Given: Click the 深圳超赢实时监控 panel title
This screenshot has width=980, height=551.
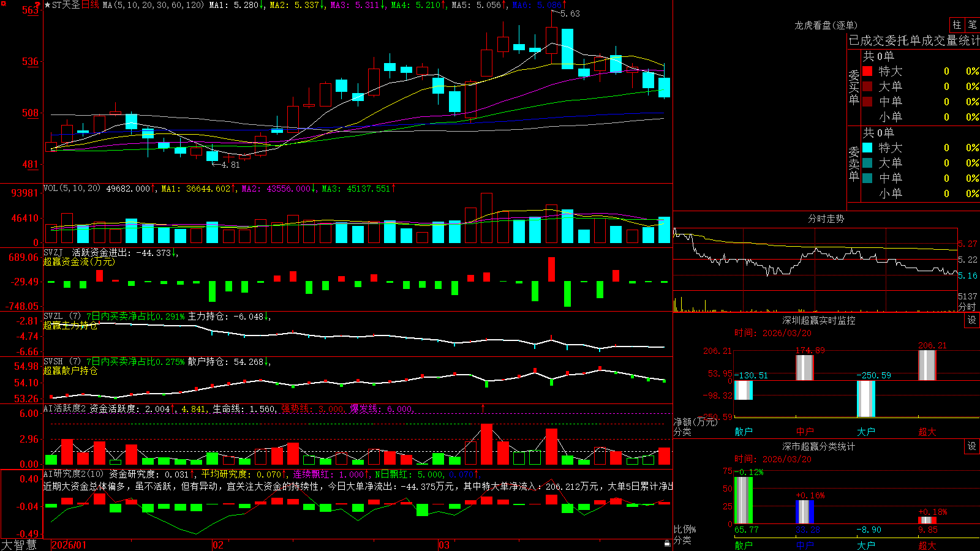Looking at the screenshot, I should 818,320.
